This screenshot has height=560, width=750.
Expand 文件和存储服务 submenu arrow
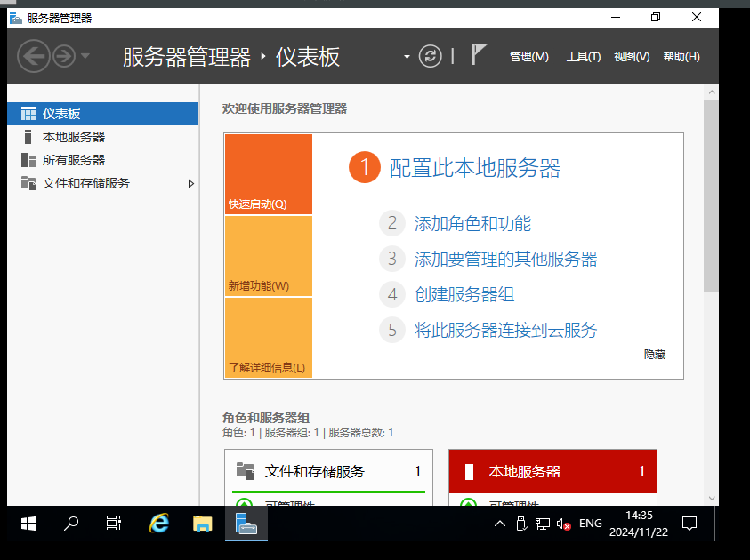(x=190, y=183)
